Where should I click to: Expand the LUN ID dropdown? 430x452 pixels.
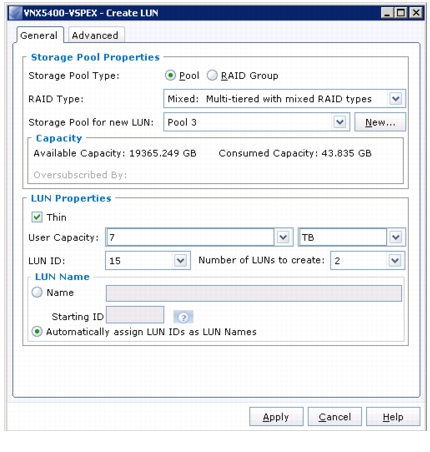click(180, 260)
